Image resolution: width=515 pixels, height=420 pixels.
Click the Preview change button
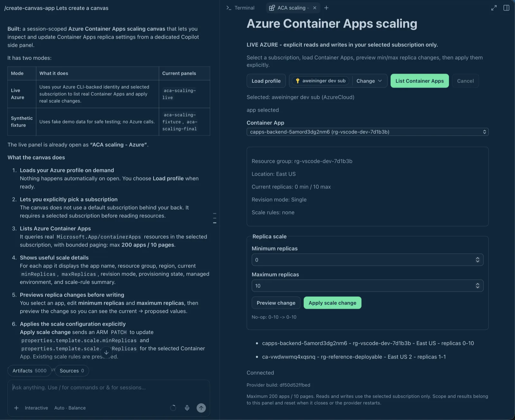coord(276,303)
